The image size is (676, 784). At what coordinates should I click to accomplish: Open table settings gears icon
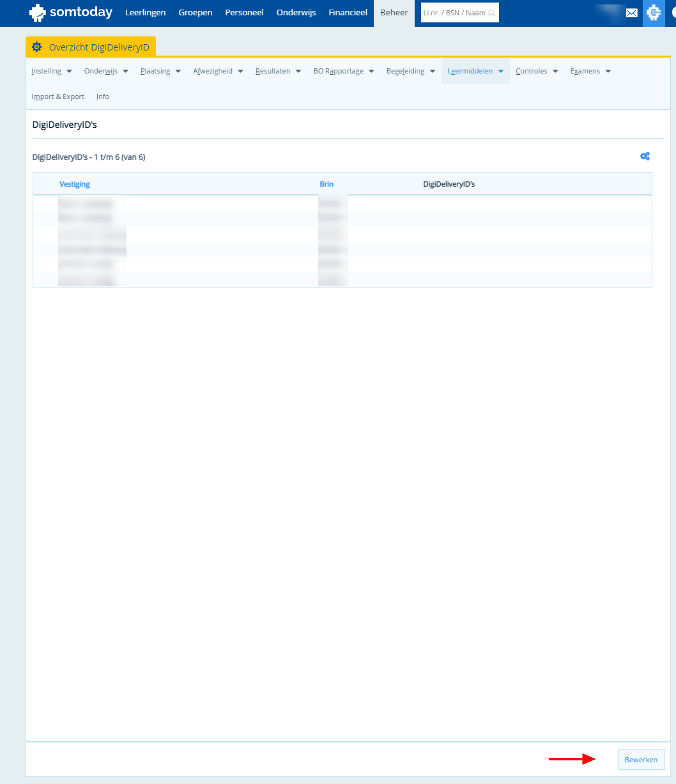(645, 157)
